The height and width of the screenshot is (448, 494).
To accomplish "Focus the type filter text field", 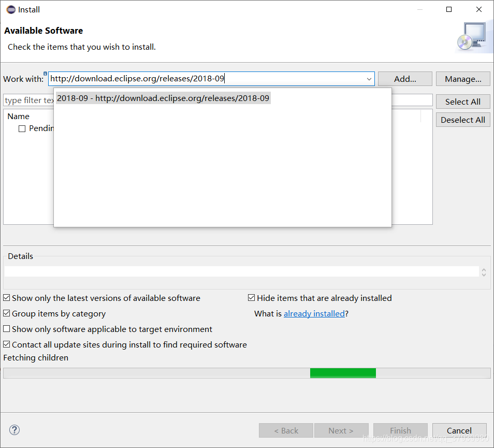I will 28,100.
